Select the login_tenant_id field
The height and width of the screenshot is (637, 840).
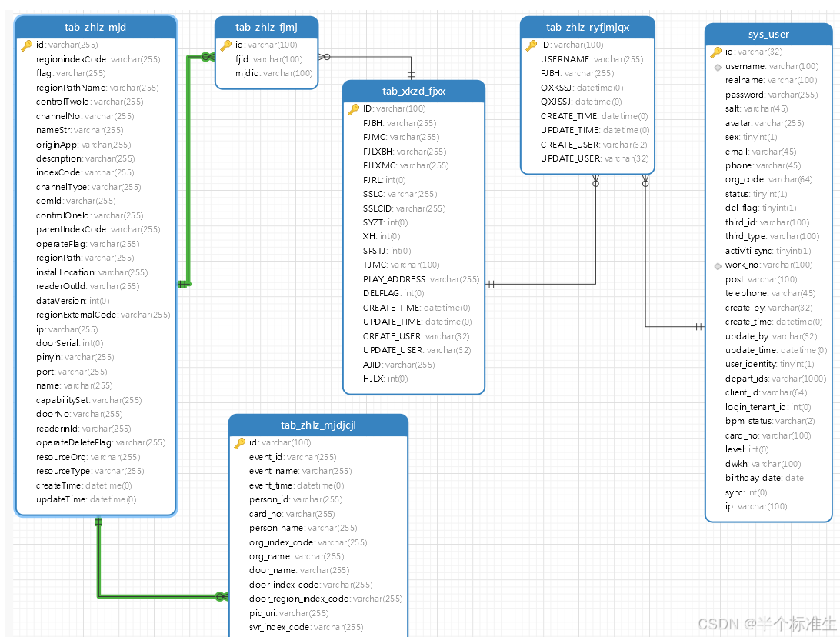click(x=768, y=407)
